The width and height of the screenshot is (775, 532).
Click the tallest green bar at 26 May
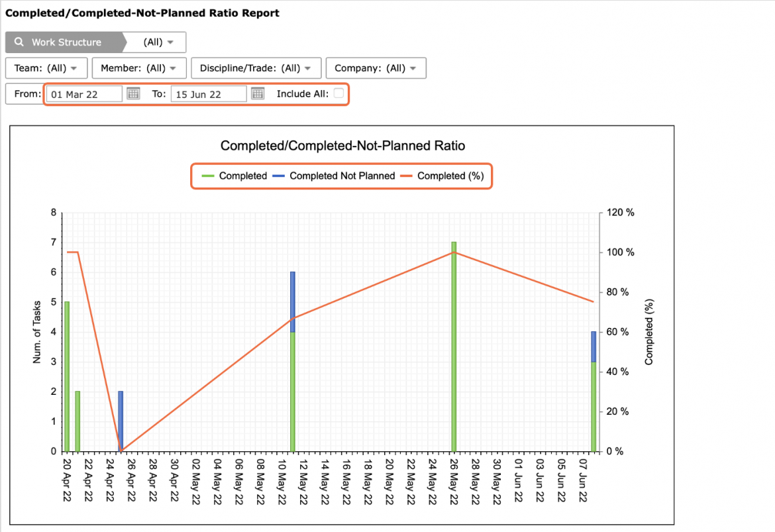point(454,346)
